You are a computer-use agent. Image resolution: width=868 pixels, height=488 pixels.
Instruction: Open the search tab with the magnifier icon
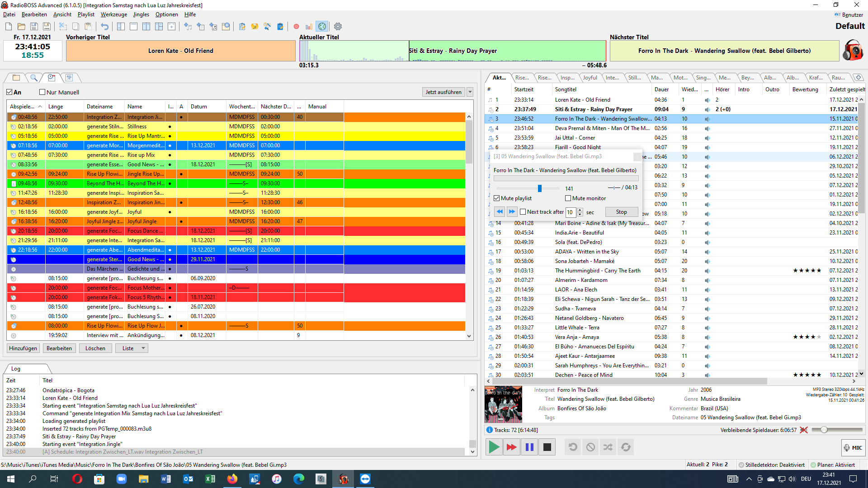34,78
